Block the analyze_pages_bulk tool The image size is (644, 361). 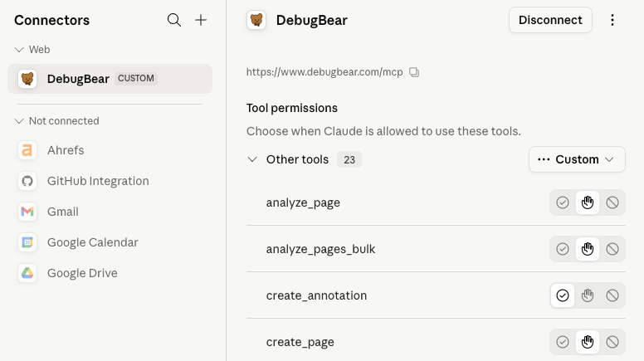click(x=612, y=249)
